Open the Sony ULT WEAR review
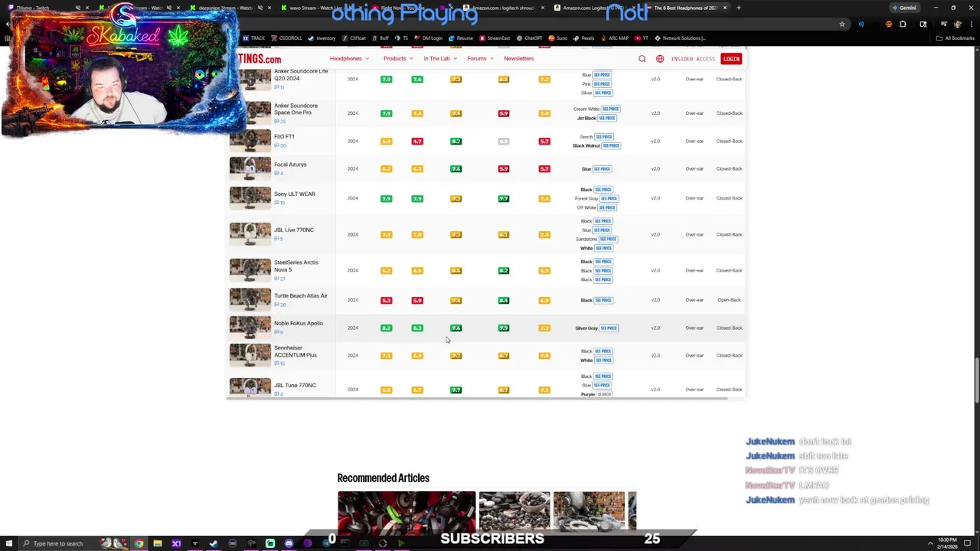 pyautogui.click(x=295, y=194)
